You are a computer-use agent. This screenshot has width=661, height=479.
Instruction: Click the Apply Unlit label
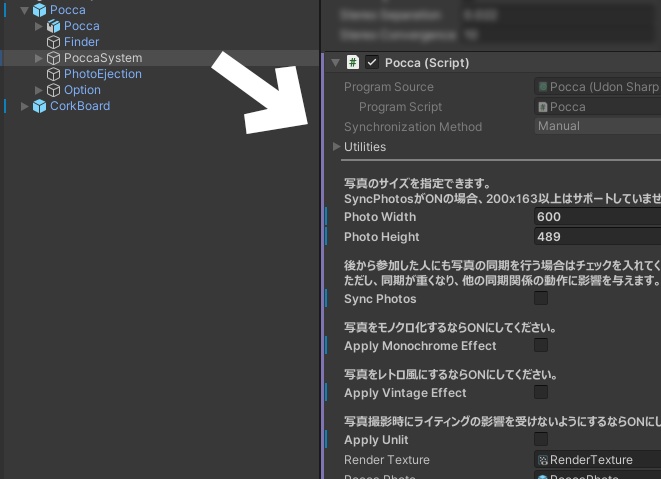376,440
